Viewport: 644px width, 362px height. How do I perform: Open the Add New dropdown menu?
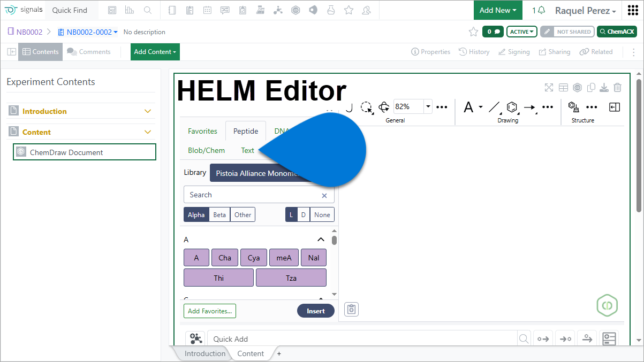498,10
